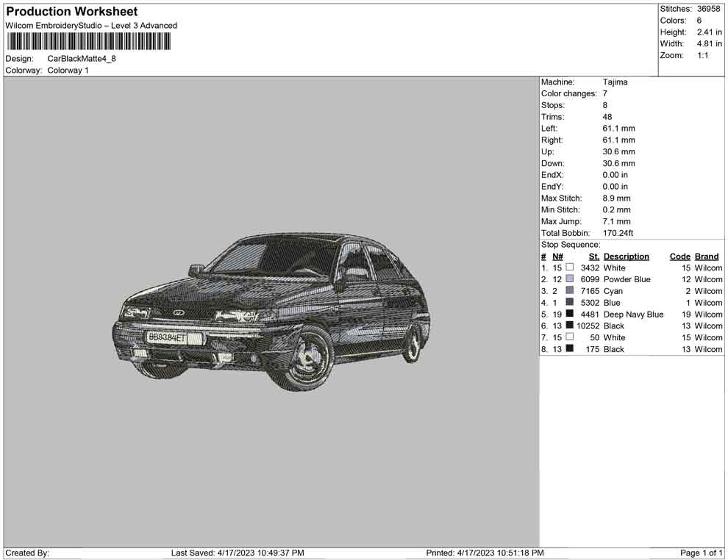
Task: Click the Cyan color swatch
Action: pos(570,290)
